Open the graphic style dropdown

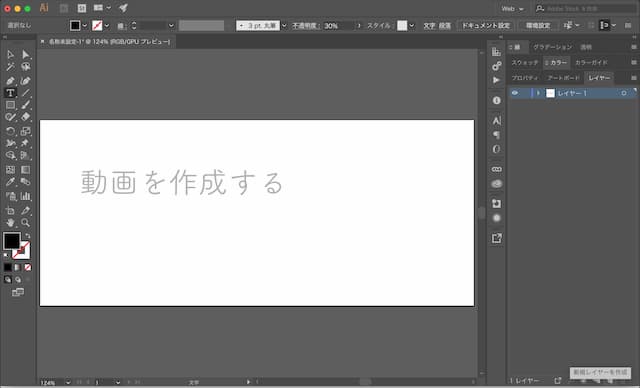411,26
